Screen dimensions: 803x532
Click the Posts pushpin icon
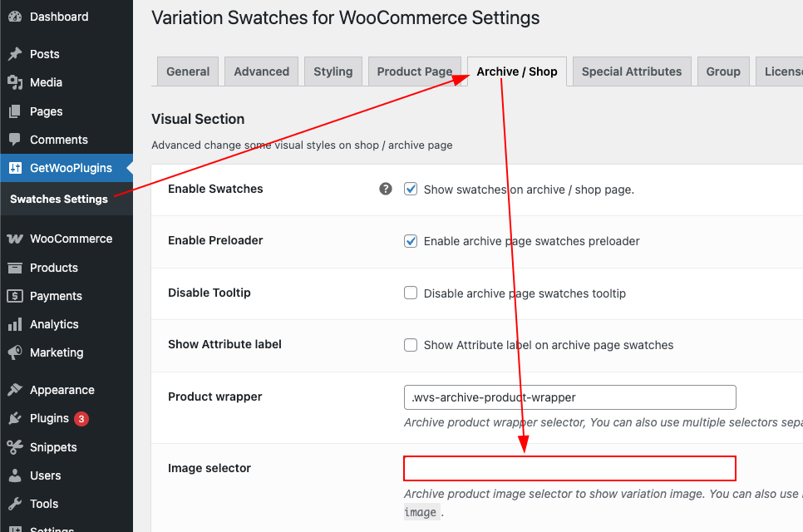(15, 54)
